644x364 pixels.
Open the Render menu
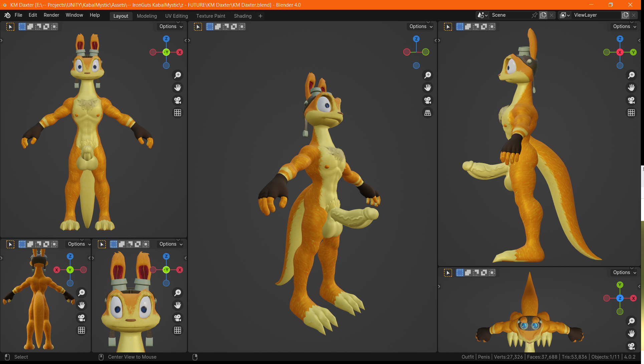51,15
